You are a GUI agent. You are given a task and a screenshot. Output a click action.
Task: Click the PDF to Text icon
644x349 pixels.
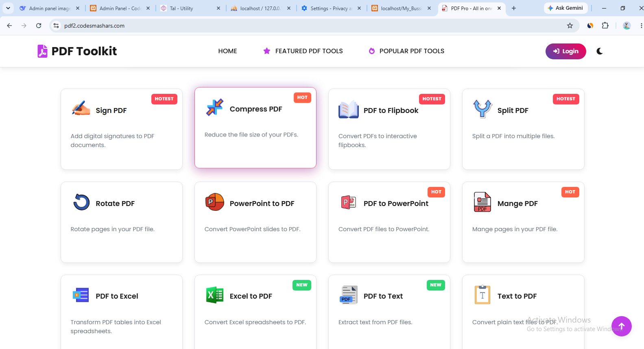[x=349, y=295]
